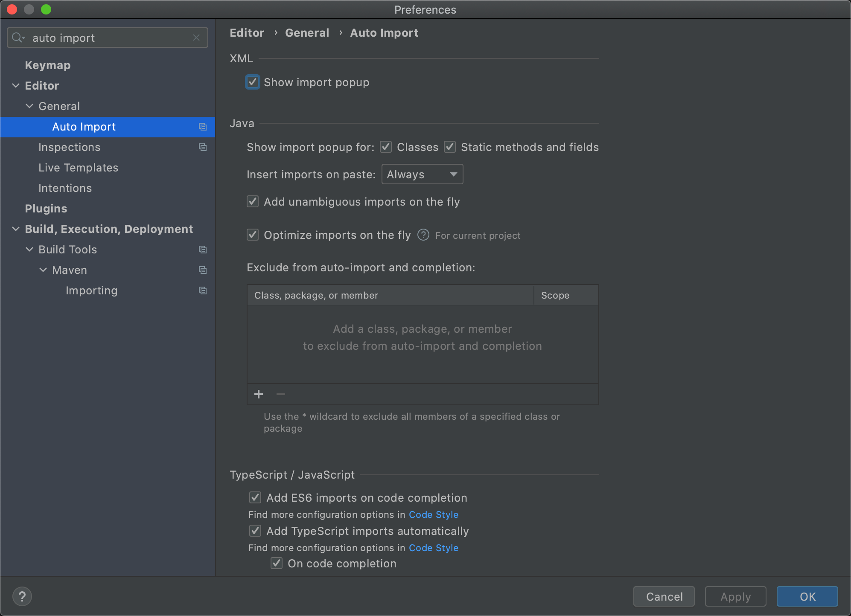Toggle Add unambiguous imports on the fly
The height and width of the screenshot is (616, 851).
click(x=253, y=201)
